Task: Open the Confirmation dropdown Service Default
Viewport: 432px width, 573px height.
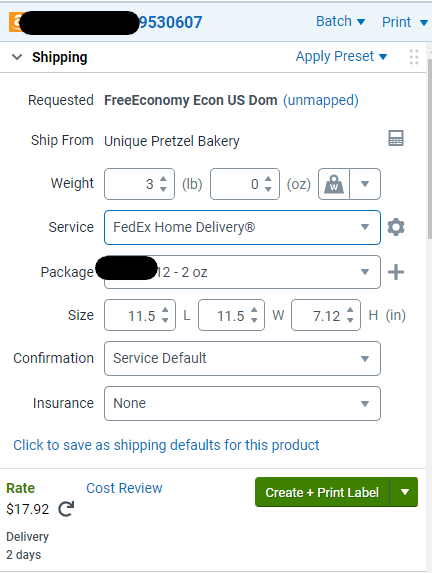Action: [x=242, y=358]
